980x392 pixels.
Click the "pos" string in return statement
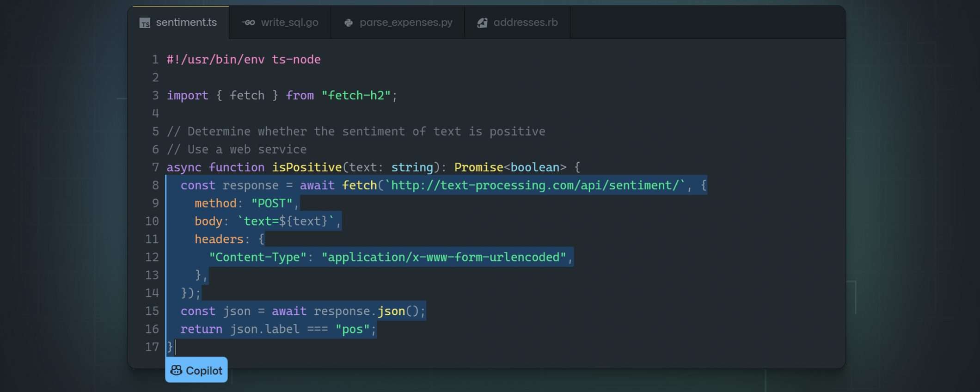352,329
